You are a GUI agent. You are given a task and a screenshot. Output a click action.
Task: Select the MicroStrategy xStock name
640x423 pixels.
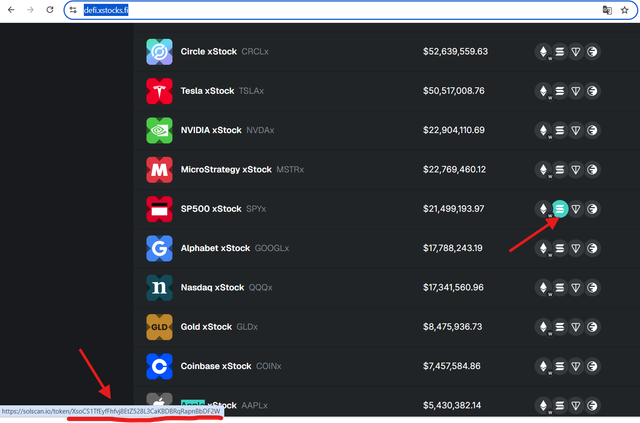[226, 169]
